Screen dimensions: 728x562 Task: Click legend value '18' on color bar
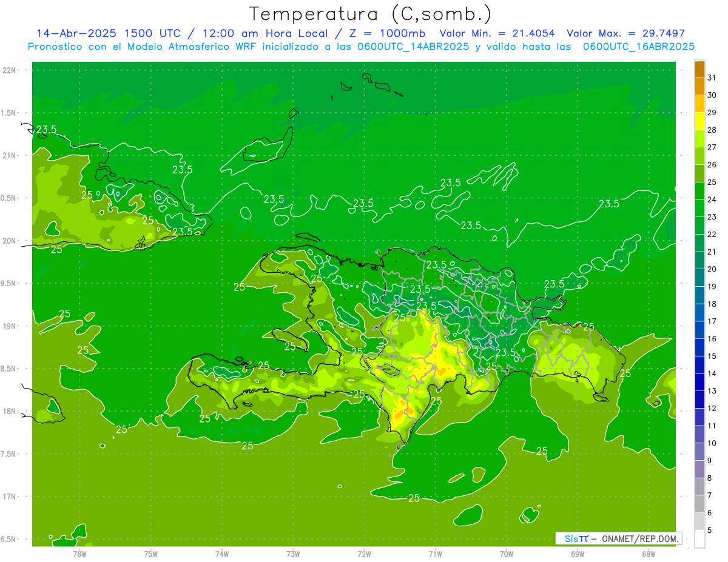[x=712, y=304]
